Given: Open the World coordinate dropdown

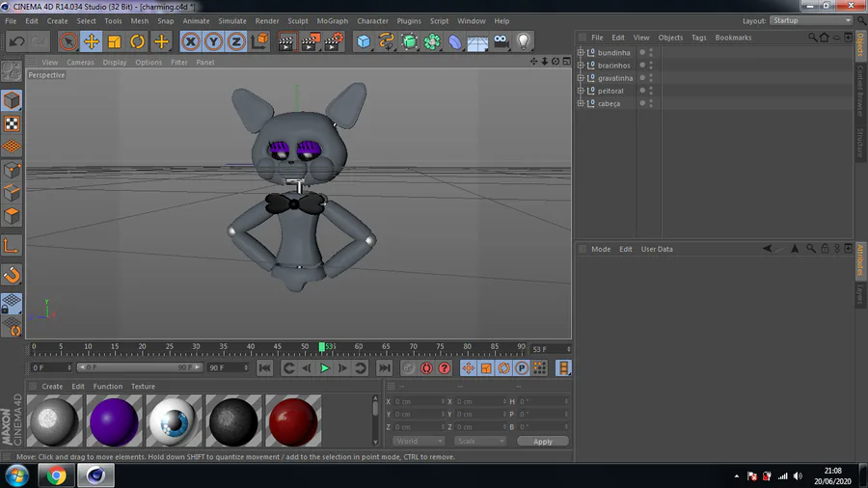Looking at the screenshot, I should pos(420,442).
